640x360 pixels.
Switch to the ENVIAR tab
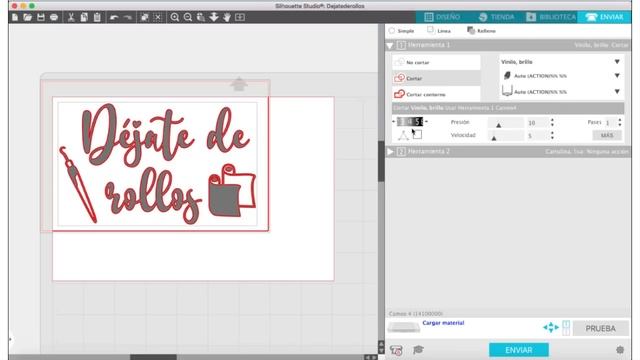click(x=604, y=17)
